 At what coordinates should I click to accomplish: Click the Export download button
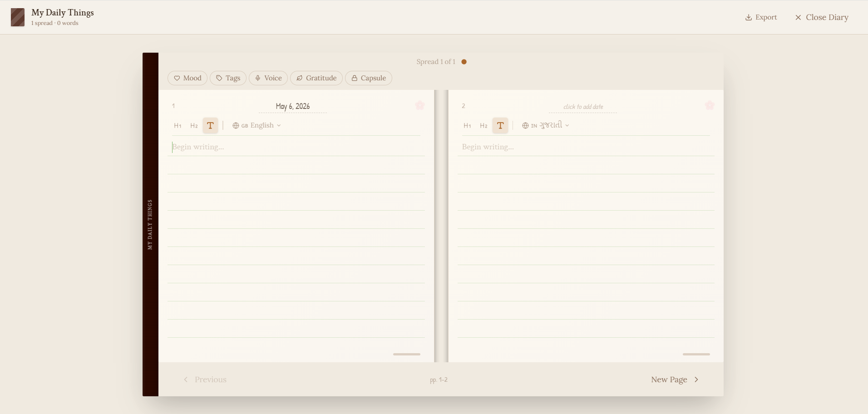point(761,17)
